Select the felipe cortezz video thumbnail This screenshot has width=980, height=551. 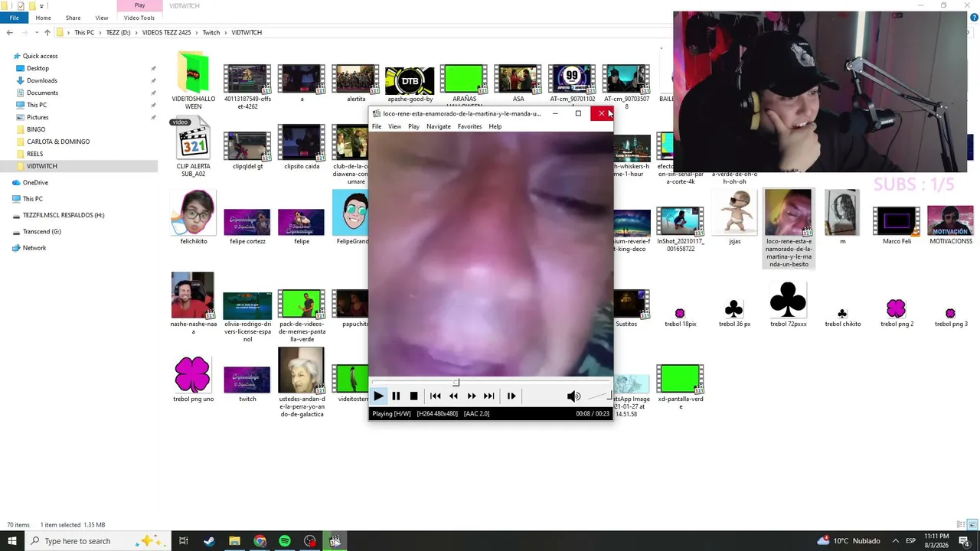(247, 227)
